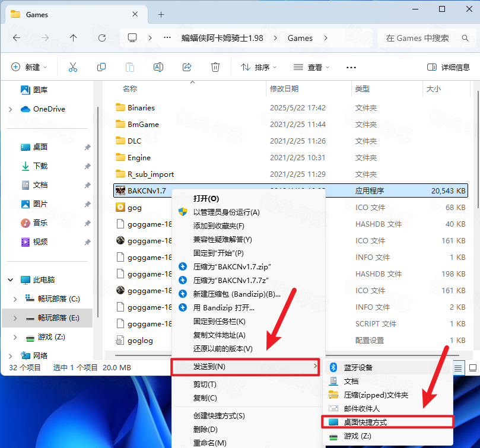The width and height of the screenshot is (480, 448).
Task: Click the navigation pane scrollbar
Action: [x=98, y=212]
